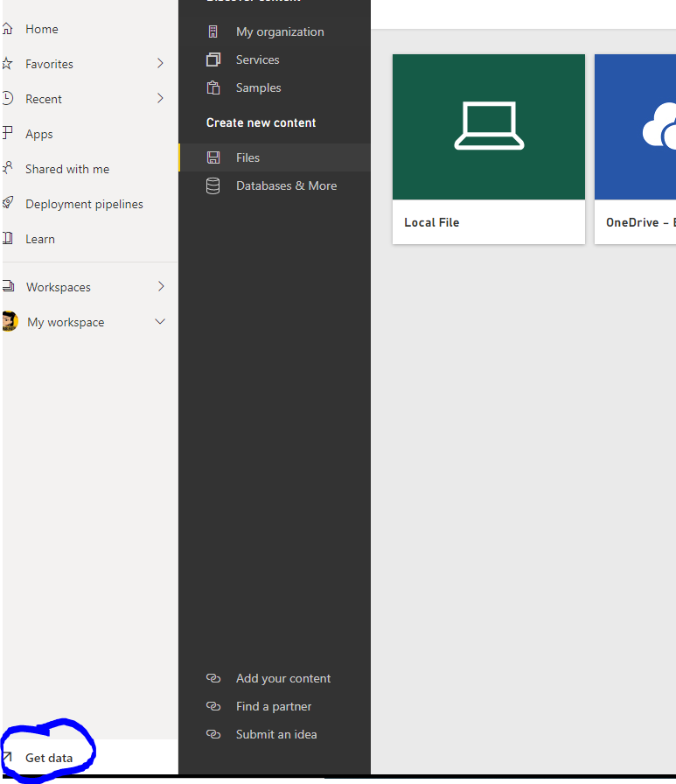Click the Services icon
The image size is (676, 784).
pyautogui.click(x=213, y=59)
